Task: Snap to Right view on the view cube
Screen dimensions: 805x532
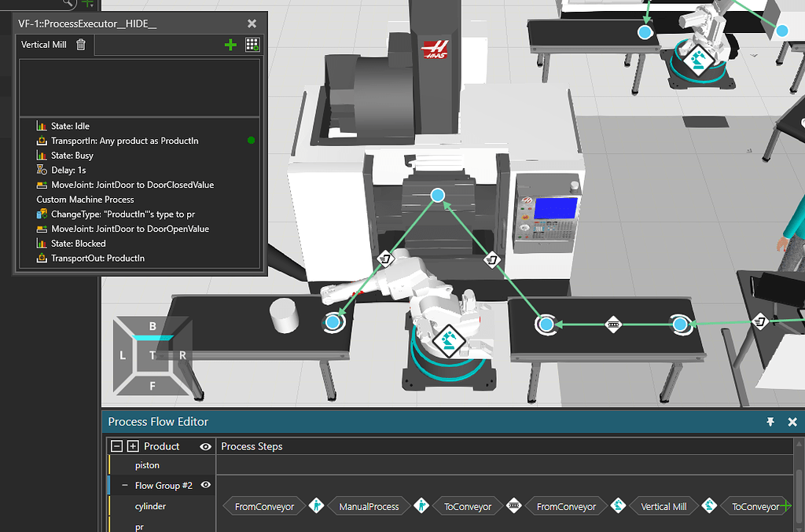Action: pos(182,355)
